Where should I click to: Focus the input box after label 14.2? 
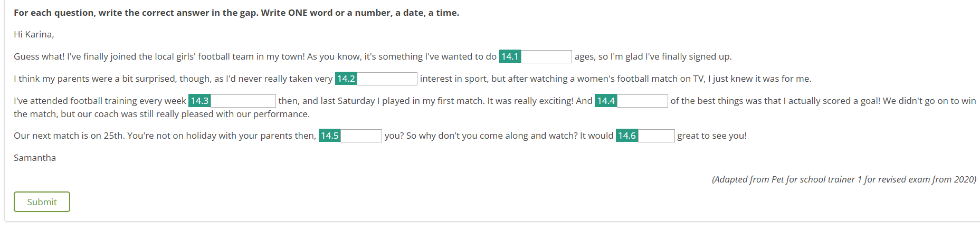387,79
